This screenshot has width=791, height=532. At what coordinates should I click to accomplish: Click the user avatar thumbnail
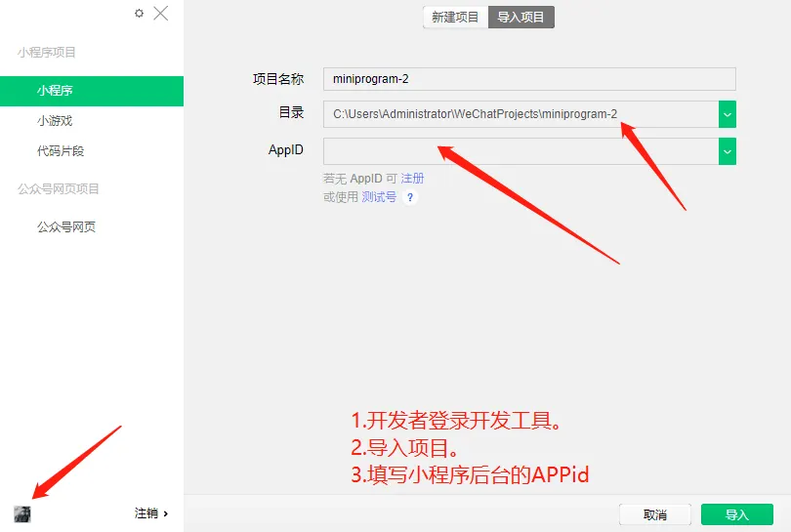(22, 513)
